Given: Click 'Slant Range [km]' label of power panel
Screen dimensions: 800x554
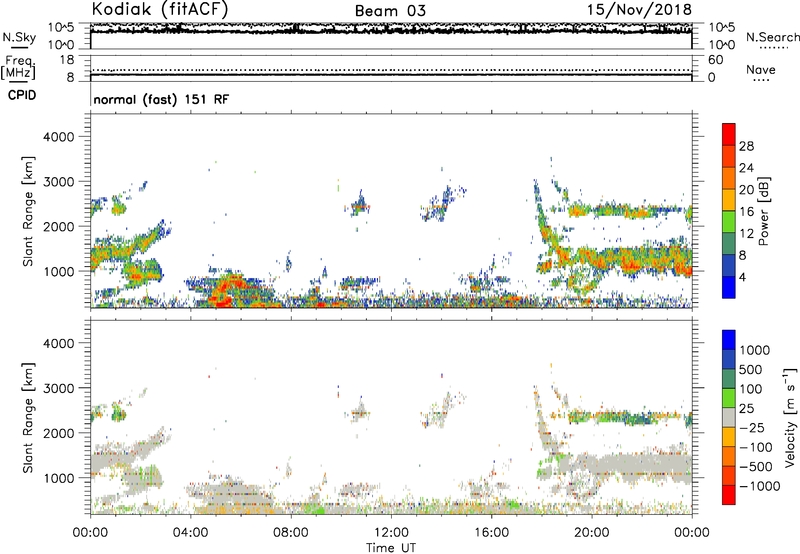Looking at the screenshot, I should click(28, 211).
